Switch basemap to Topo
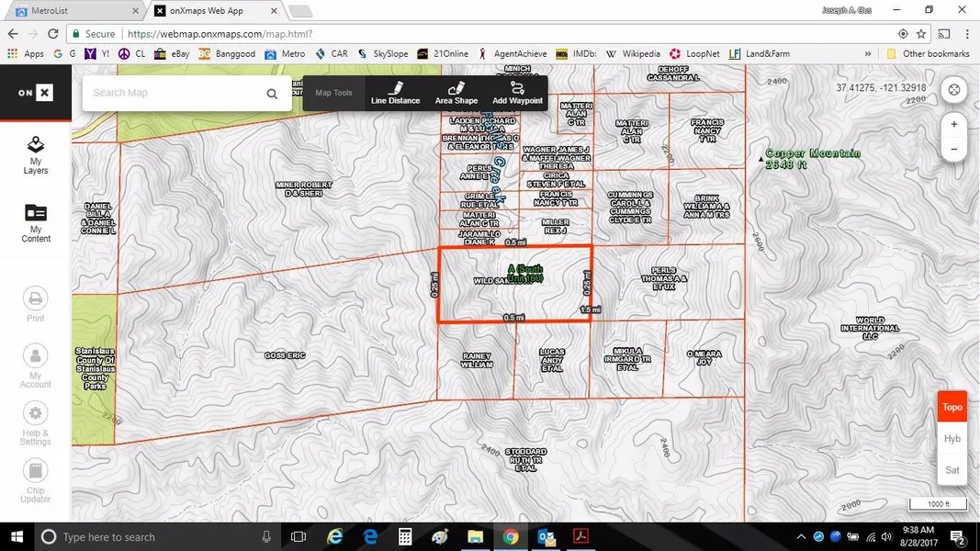 click(x=952, y=407)
